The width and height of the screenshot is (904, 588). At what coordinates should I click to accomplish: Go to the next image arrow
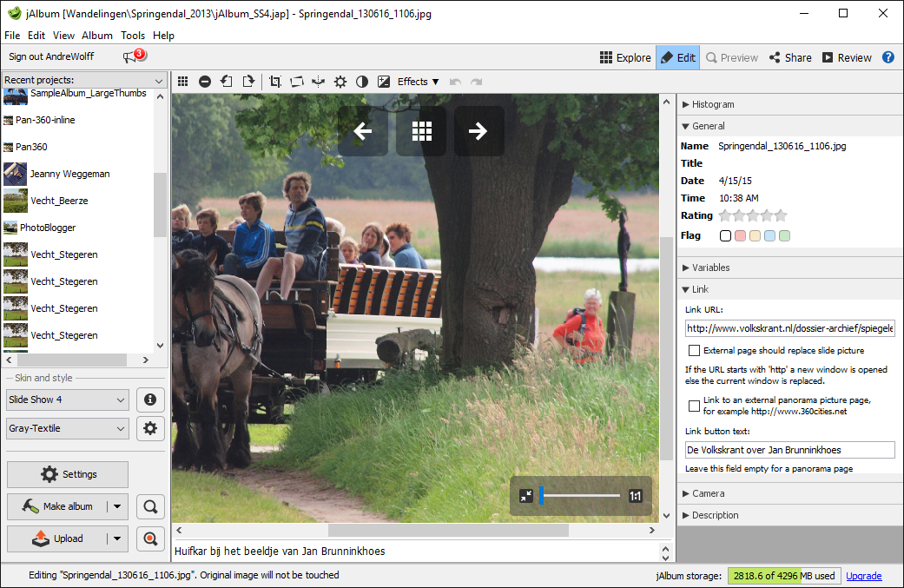pos(478,131)
